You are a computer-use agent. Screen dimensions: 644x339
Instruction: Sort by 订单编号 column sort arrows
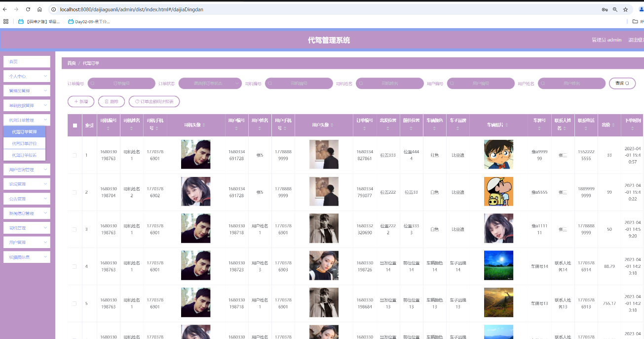[365, 128]
